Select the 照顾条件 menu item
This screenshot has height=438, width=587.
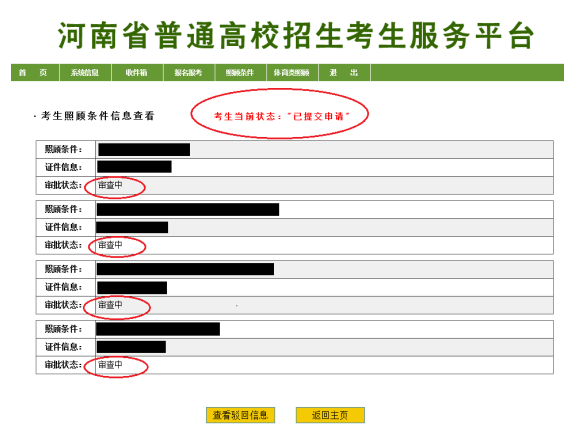[x=240, y=73]
